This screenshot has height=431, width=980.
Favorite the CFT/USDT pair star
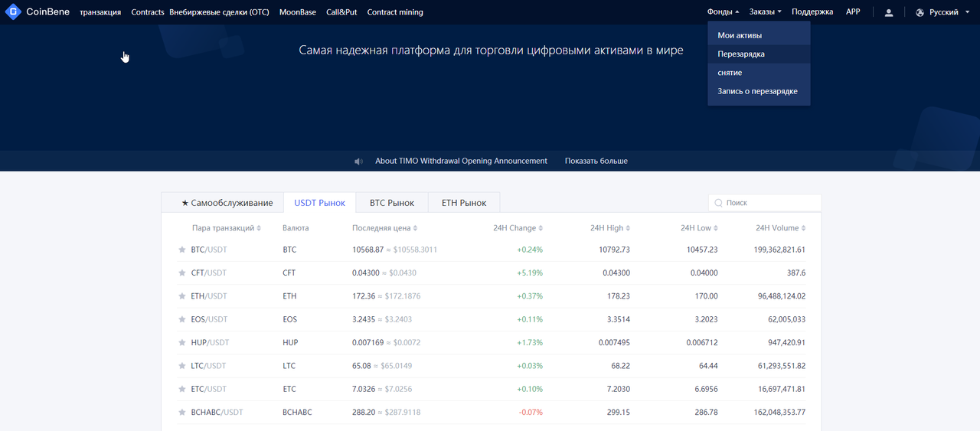tap(182, 273)
